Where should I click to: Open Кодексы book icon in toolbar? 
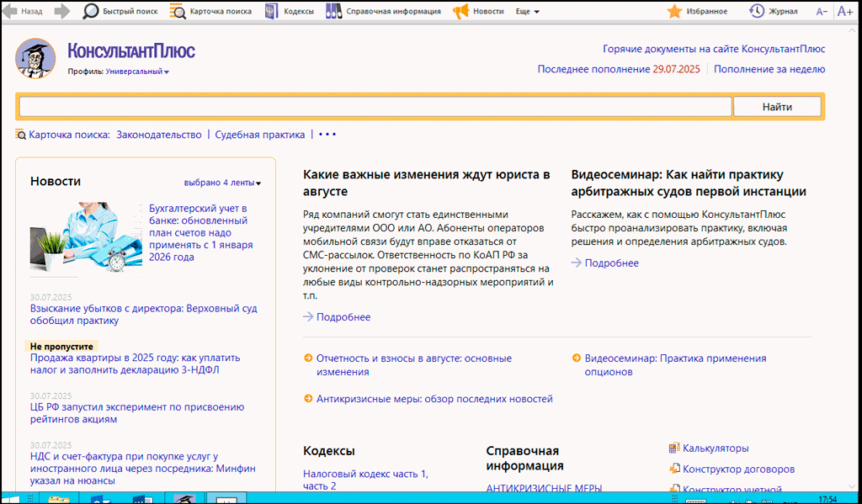click(272, 11)
